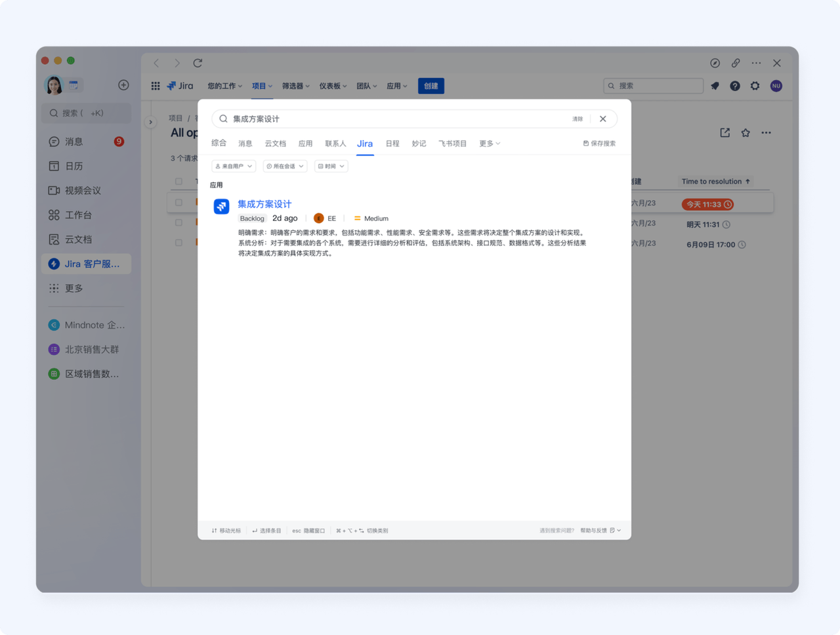Switch to the 妙记 search tab
This screenshot has height=635, width=840.
(419, 143)
